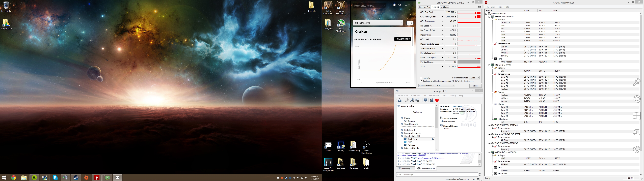Viewport: 644px width, 181px height.
Task: Collapse the CounterStrike GO channel tree
Action: click(x=399, y=136)
